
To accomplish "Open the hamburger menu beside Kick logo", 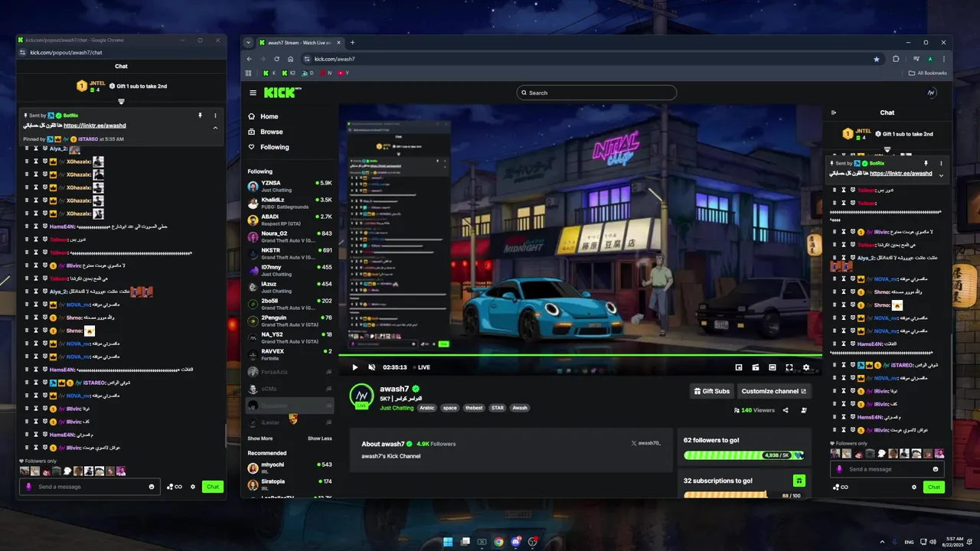I will click(x=253, y=93).
